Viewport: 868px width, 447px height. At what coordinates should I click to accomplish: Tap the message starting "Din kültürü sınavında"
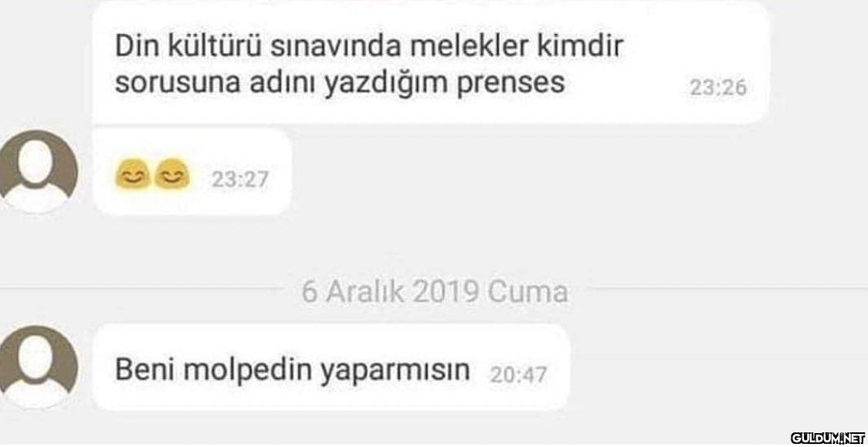pyautogui.click(x=430, y=62)
